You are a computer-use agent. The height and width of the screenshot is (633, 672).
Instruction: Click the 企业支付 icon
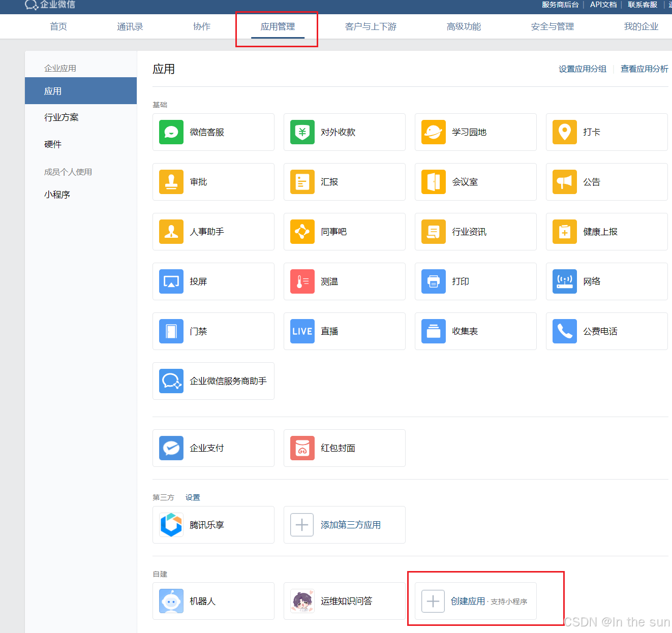pos(171,448)
